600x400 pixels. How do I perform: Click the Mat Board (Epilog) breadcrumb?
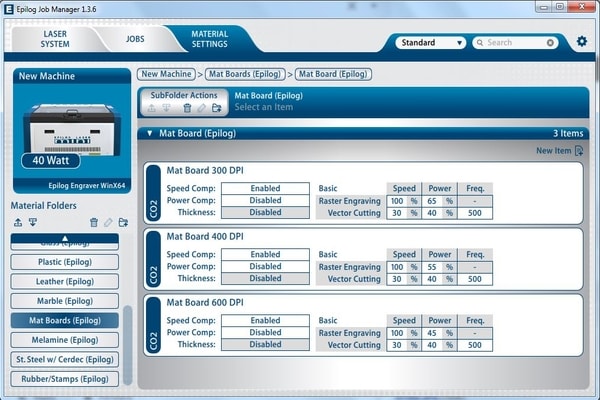coord(333,74)
